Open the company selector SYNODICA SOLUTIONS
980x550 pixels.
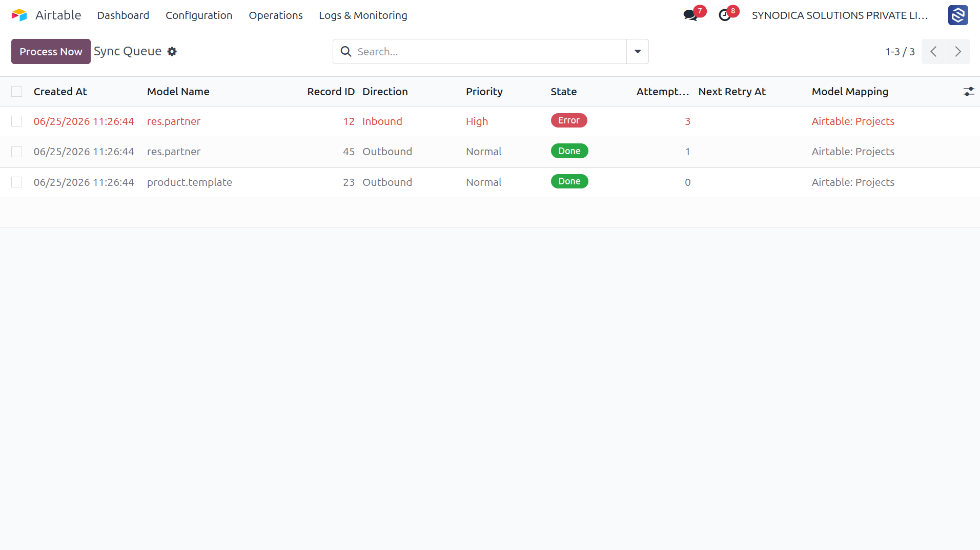pos(840,15)
